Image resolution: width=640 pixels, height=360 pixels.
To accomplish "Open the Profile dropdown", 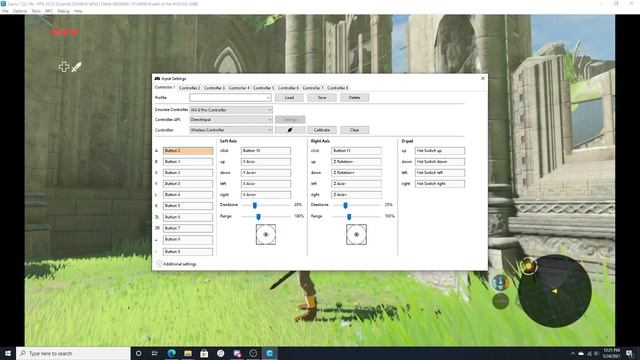I will click(230, 98).
